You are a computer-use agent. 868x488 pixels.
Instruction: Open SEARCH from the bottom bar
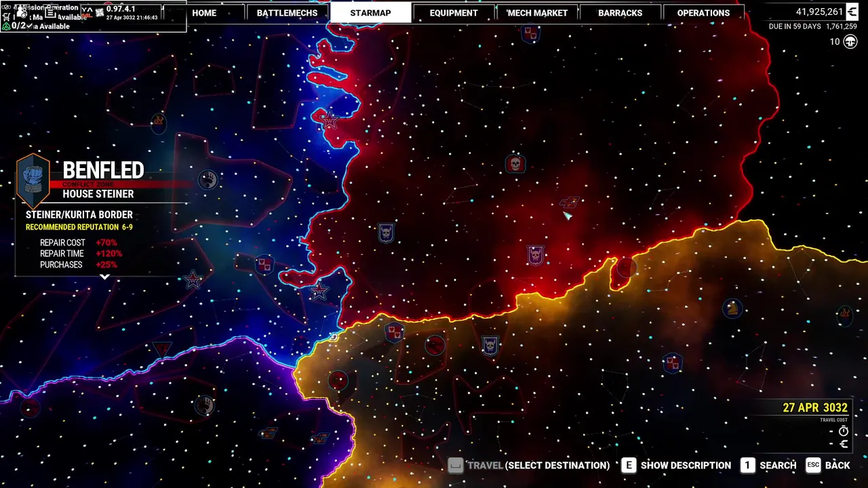click(778, 465)
